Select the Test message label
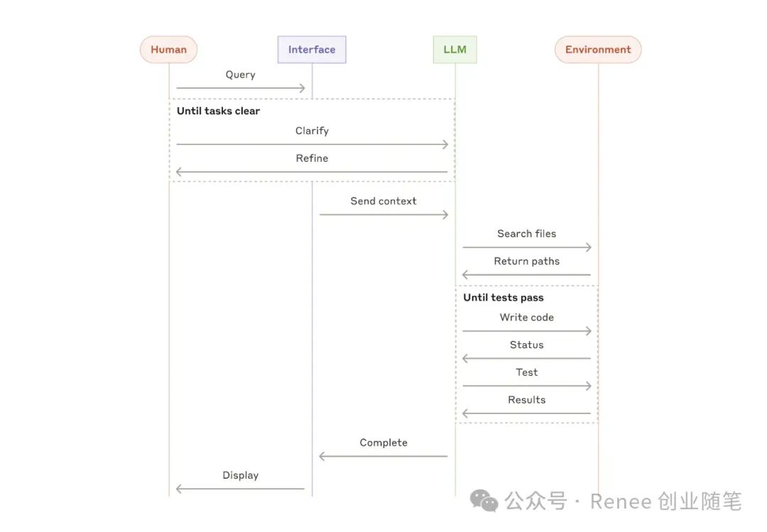The height and width of the screenshot is (532, 767). click(526, 372)
